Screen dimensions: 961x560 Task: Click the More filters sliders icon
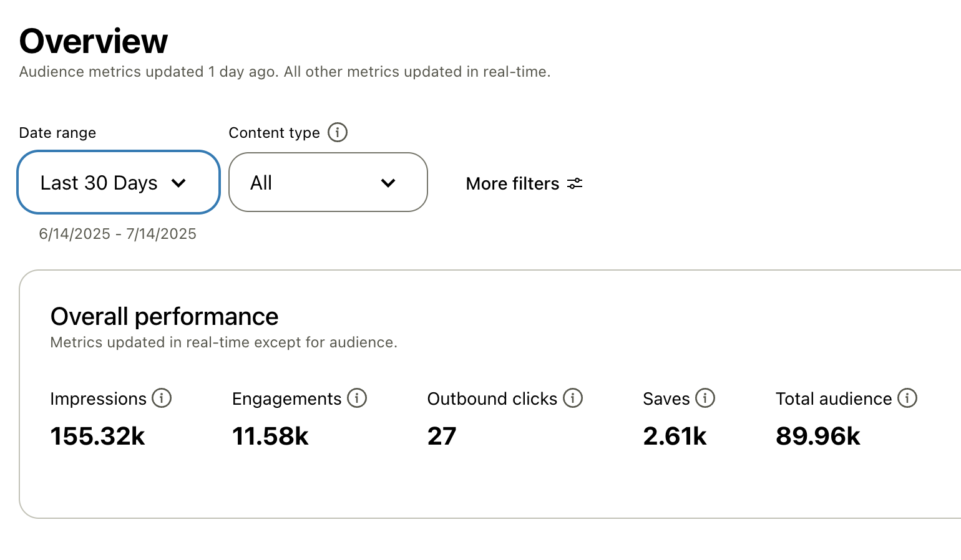(575, 183)
